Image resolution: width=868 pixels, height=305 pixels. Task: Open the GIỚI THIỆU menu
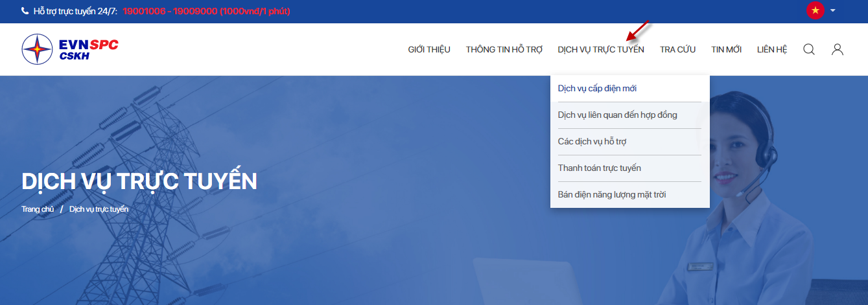(x=428, y=49)
